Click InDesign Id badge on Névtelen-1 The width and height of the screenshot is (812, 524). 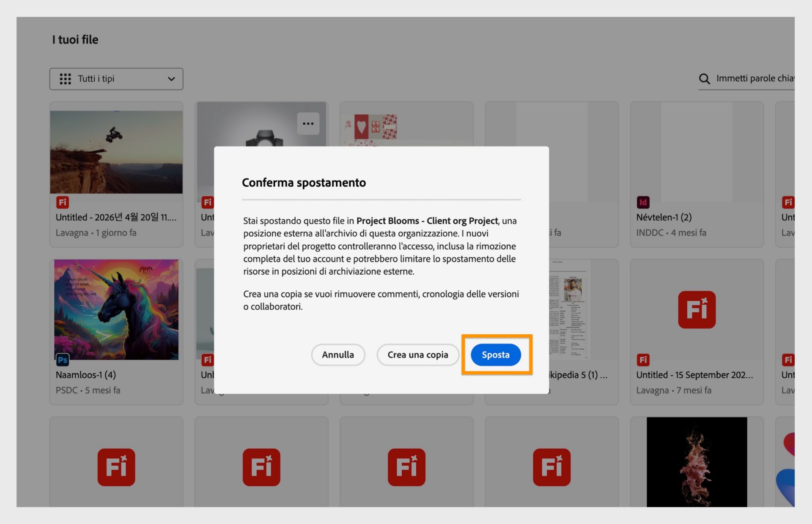tap(643, 202)
